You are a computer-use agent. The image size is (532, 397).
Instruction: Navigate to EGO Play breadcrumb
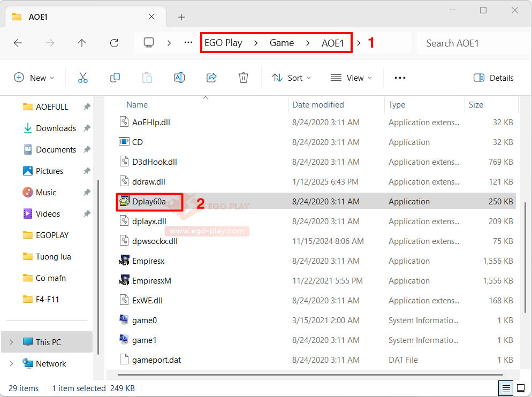[x=223, y=43]
